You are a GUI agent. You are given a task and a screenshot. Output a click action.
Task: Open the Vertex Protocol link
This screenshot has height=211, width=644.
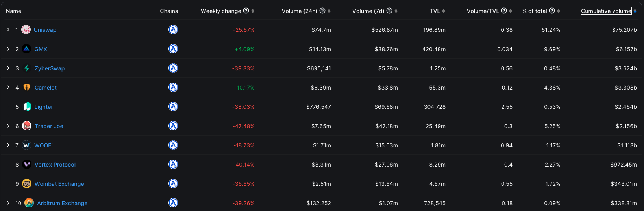55,165
